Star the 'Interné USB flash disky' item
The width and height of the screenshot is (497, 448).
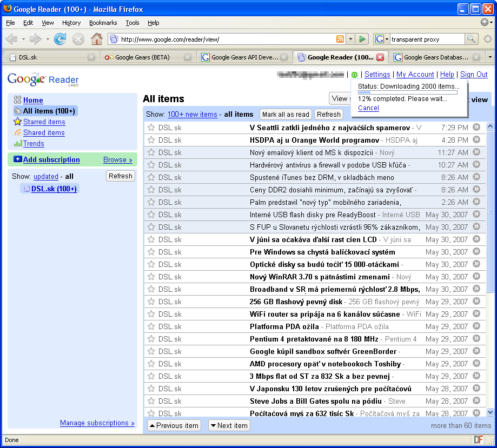pyautogui.click(x=151, y=215)
